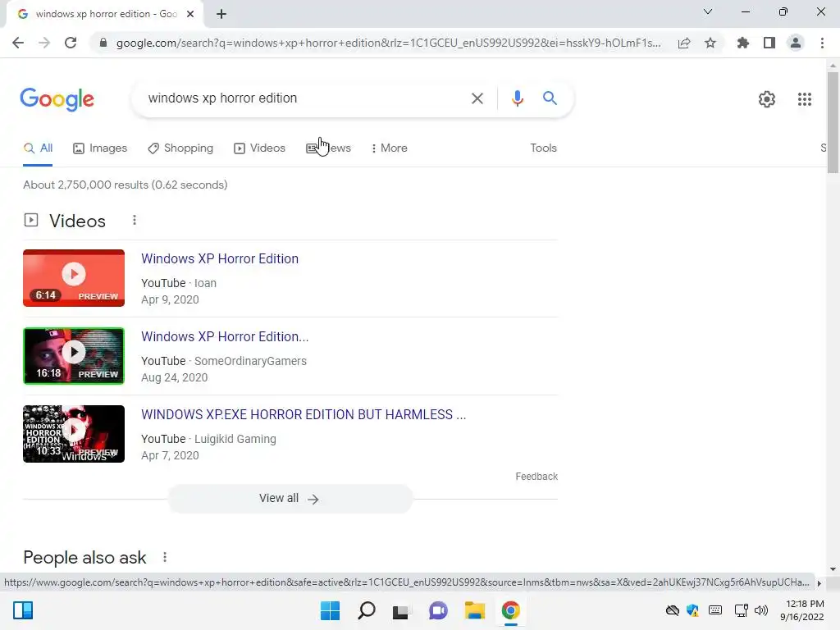Go back to the previous page

[18, 43]
